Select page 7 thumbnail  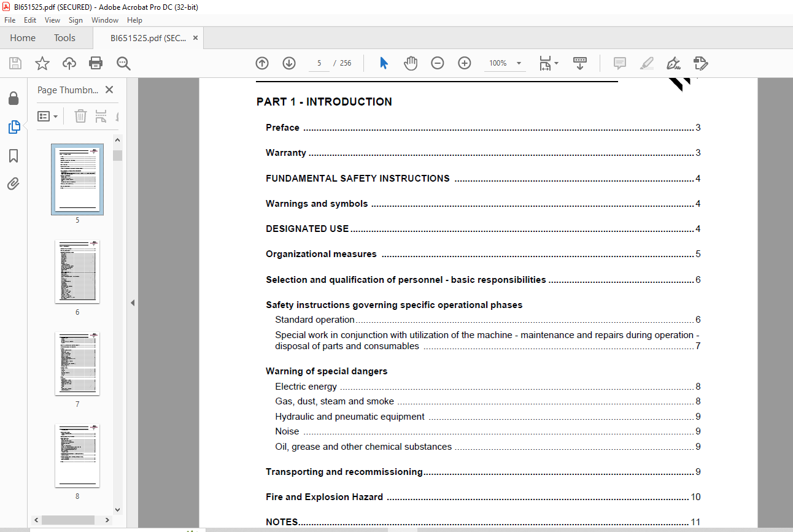point(77,364)
